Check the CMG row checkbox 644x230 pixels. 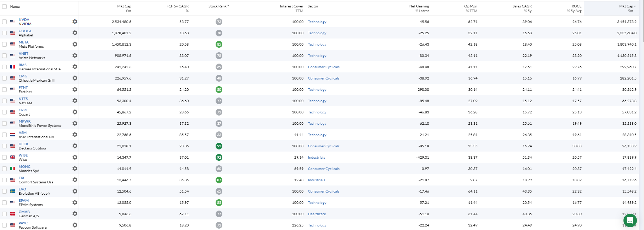pos(4,78)
